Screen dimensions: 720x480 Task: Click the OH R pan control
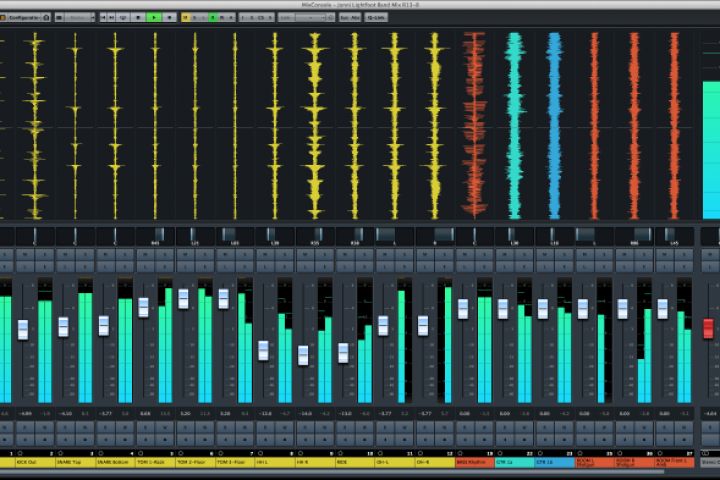coord(435,236)
